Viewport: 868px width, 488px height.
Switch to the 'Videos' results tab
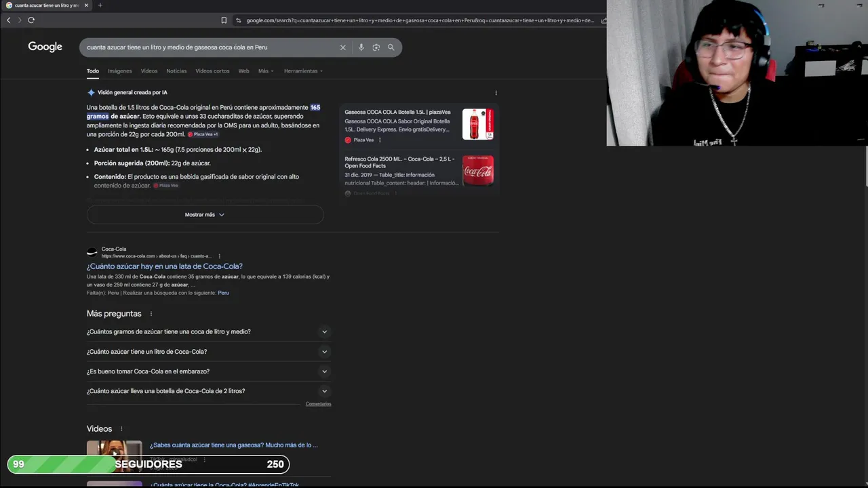149,71
